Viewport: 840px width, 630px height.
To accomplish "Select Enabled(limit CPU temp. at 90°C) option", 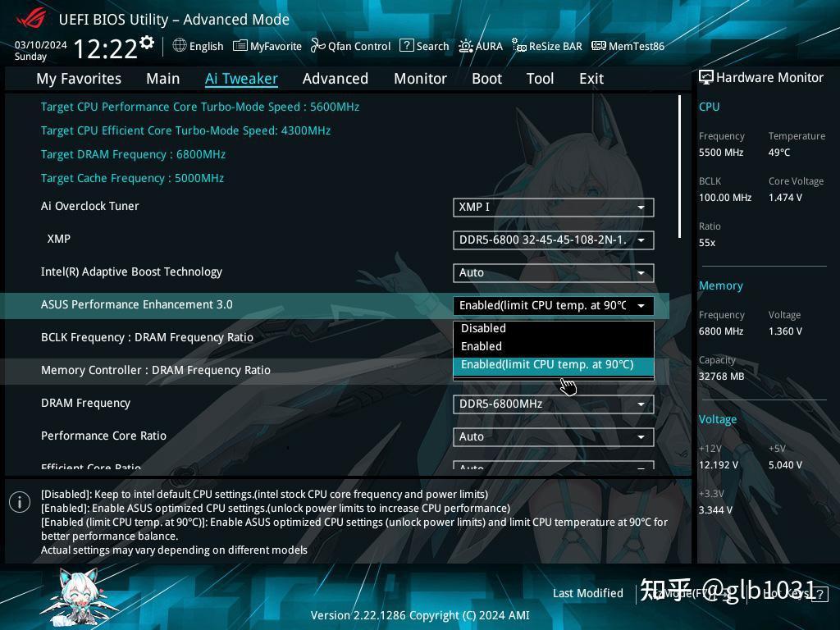I will coord(554,365).
